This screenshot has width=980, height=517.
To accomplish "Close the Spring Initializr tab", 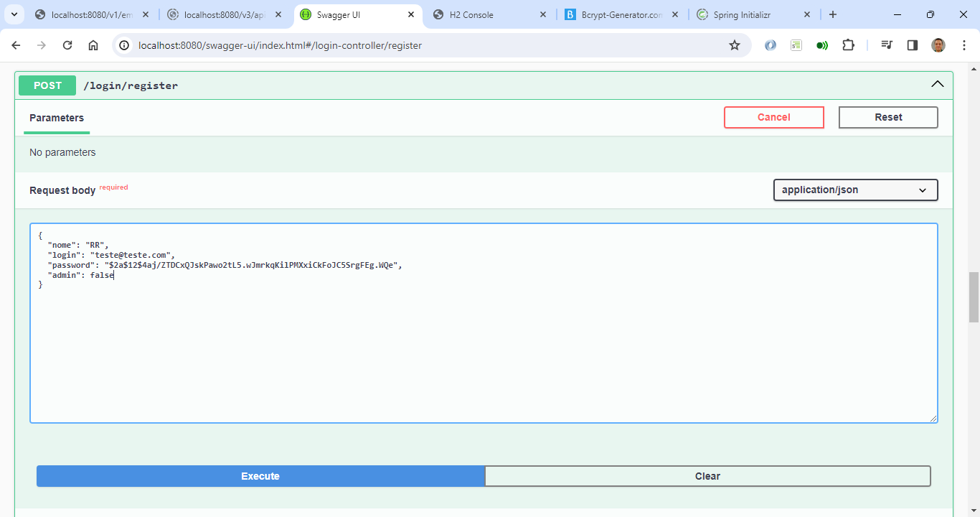I will click(807, 14).
